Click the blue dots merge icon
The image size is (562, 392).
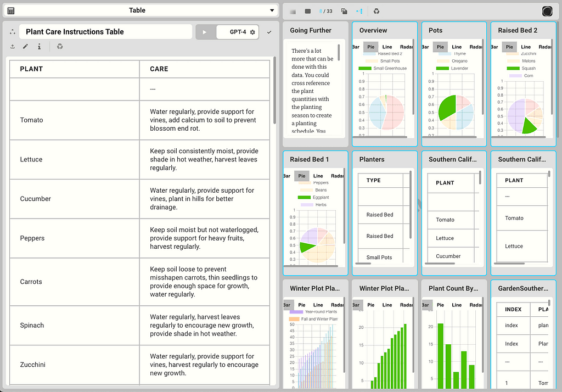[359, 11]
